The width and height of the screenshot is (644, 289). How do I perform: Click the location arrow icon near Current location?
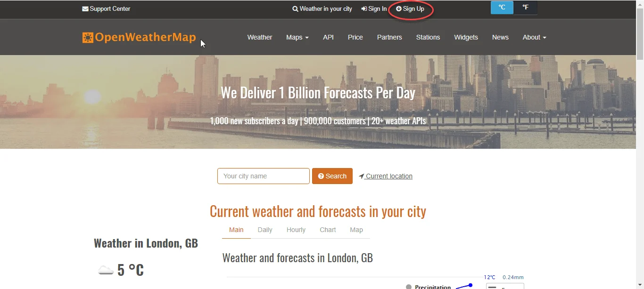[362, 176]
